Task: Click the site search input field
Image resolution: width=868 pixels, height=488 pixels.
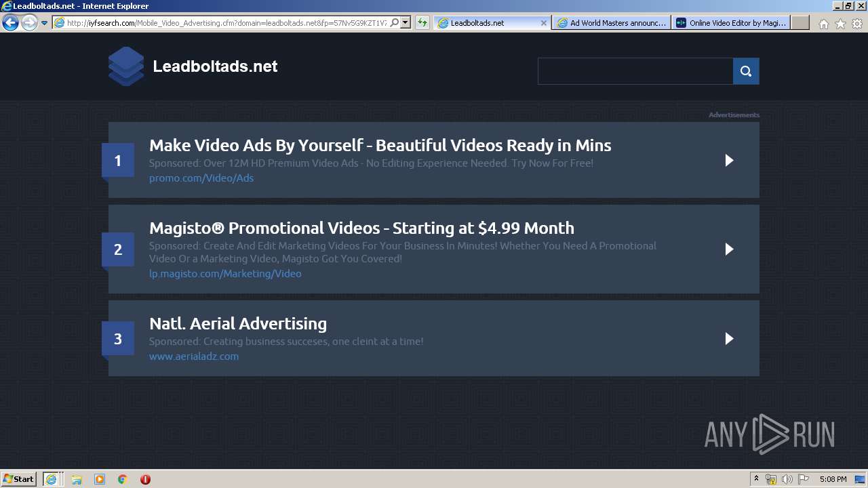Action: [x=635, y=71]
